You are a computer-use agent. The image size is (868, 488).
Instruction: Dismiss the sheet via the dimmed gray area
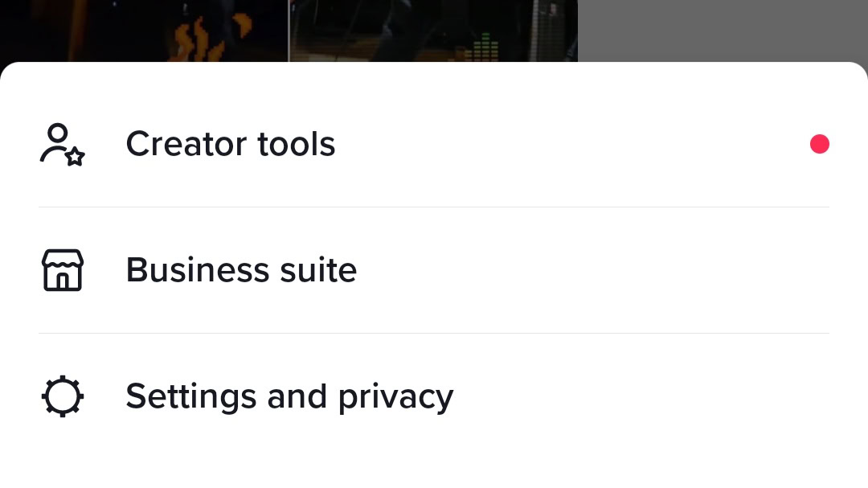(x=723, y=31)
